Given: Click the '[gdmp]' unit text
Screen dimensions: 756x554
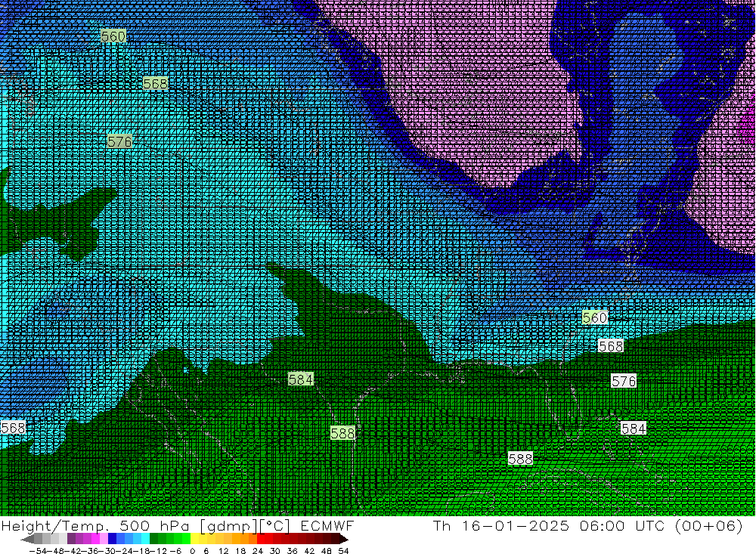Looking at the screenshot, I should (229, 526).
